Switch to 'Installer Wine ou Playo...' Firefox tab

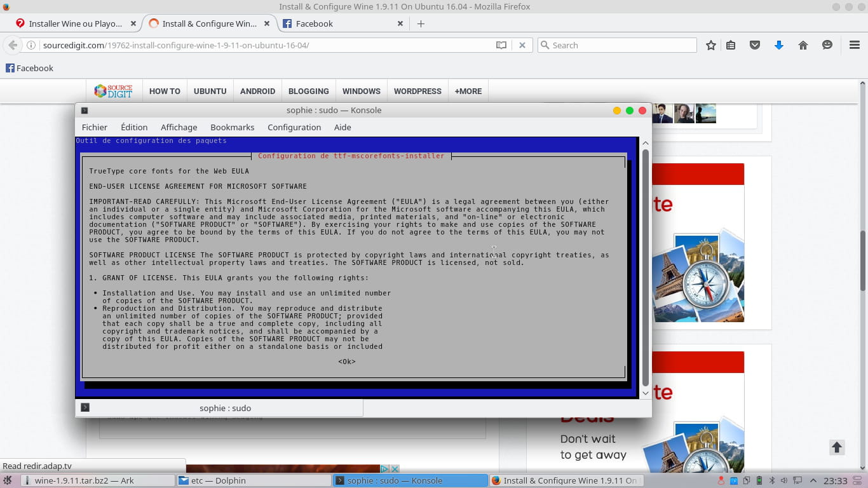pos(76,24)
